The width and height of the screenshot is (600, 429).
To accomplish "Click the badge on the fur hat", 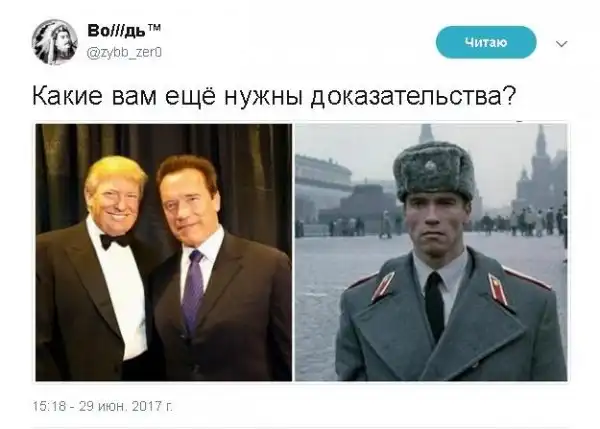I will coord(430,166).
